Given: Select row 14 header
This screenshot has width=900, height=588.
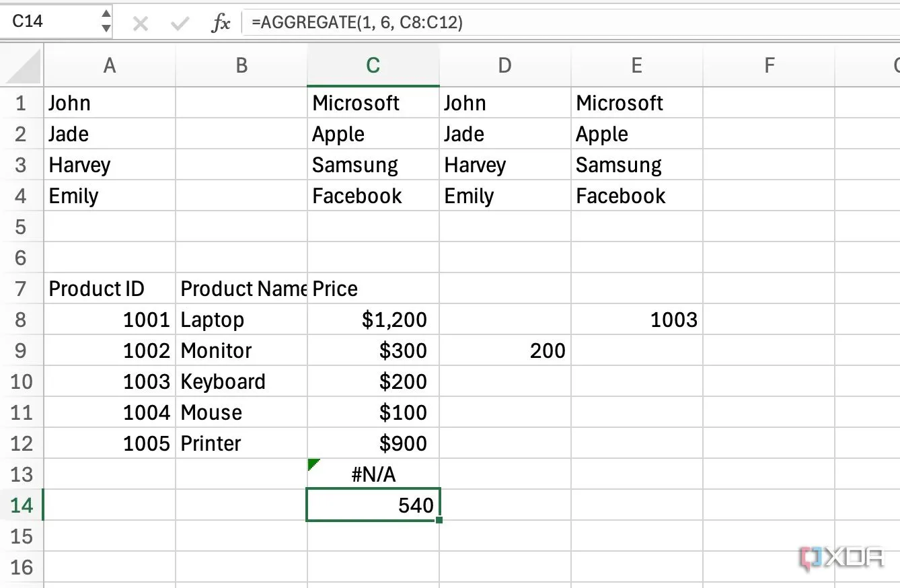Looking at the screenshot, I should 22,505.
